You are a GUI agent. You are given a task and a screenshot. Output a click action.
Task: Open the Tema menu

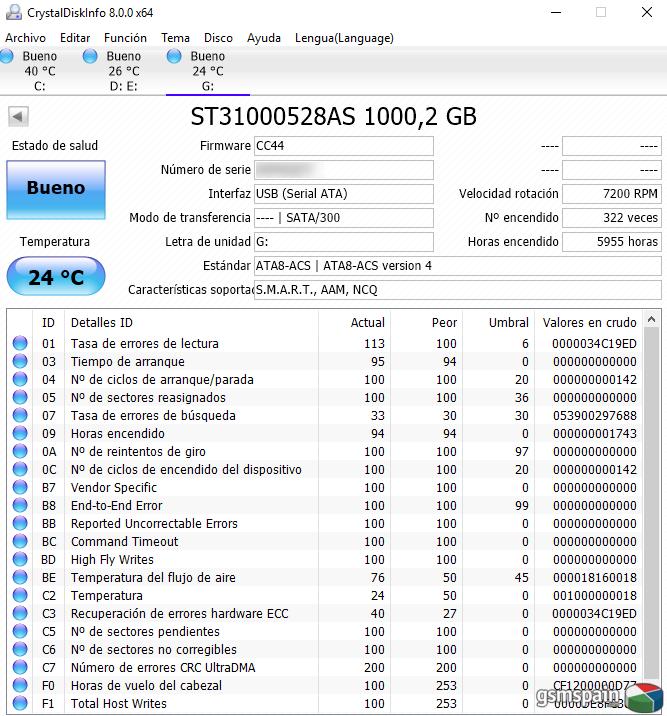pyautogui.click(x=175, y=38)
